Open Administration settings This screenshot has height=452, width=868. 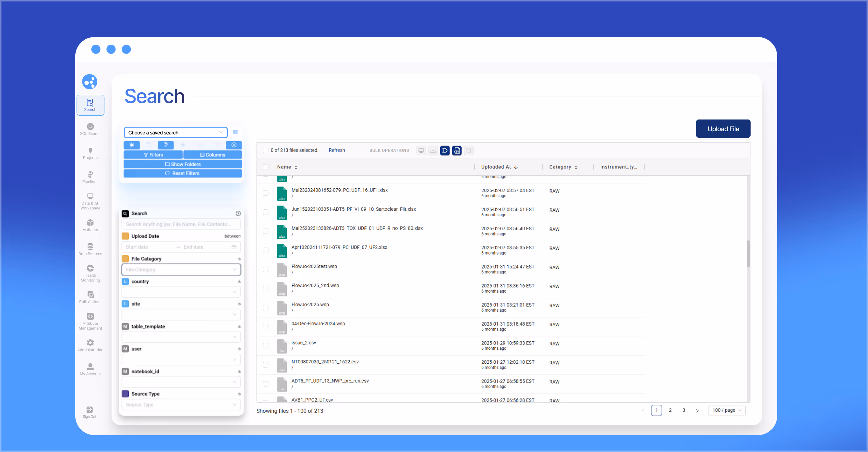tap(90, 346)
